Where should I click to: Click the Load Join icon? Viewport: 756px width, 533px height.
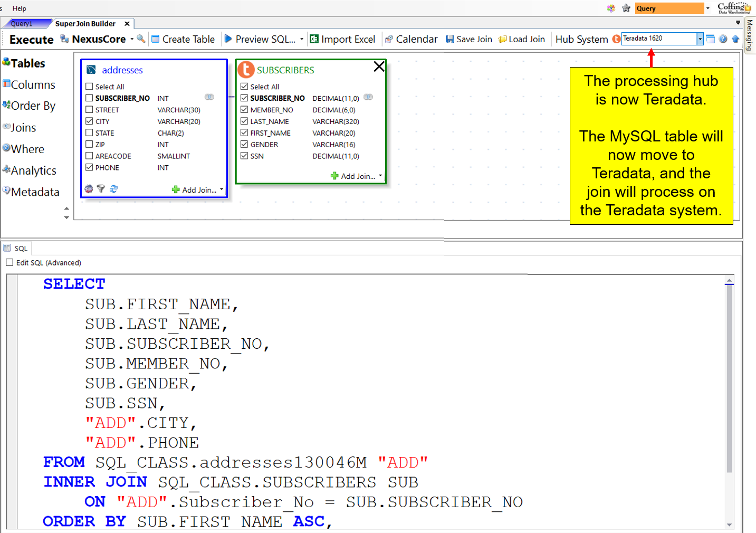coord(502,39)
